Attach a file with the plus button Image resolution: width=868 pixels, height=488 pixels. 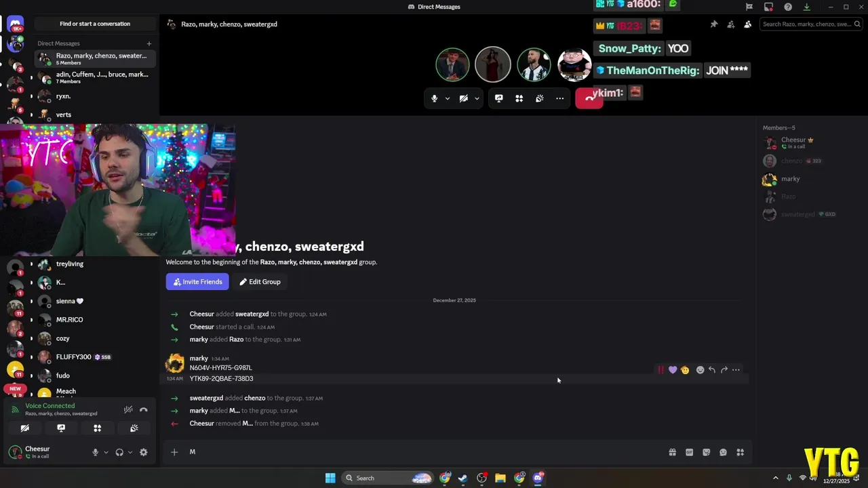[174, 452]
